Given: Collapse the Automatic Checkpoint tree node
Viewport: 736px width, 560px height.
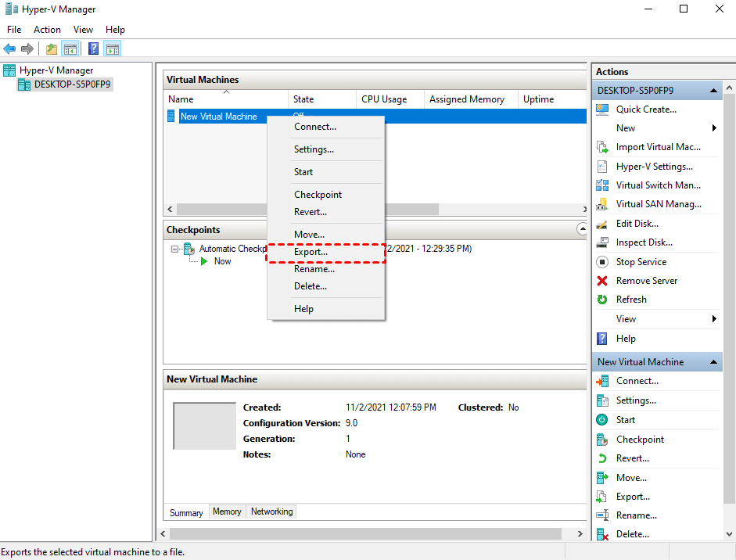Looking at the screenshot, I should click(175, 249).
